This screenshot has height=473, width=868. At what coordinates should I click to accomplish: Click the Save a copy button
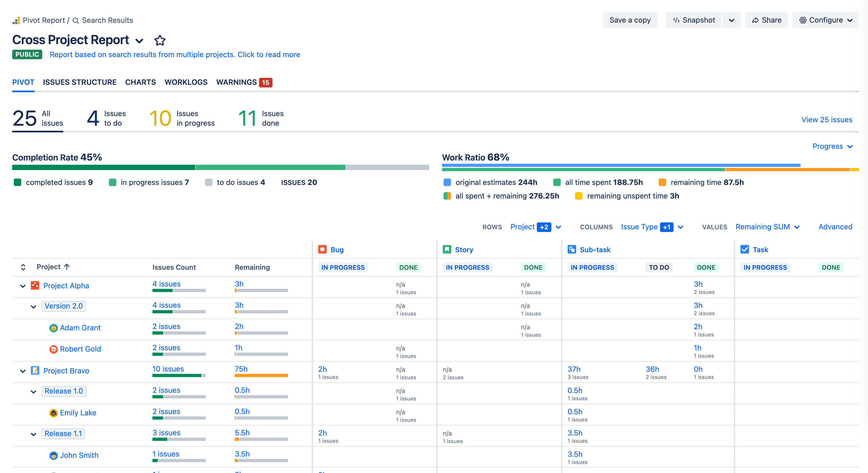point(630,20)
